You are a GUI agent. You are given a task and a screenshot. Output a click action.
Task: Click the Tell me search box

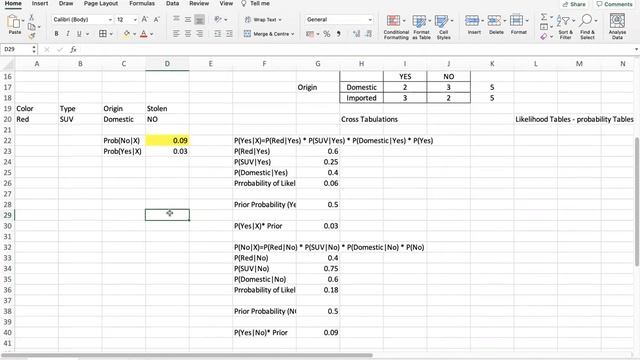coord(256,3)
